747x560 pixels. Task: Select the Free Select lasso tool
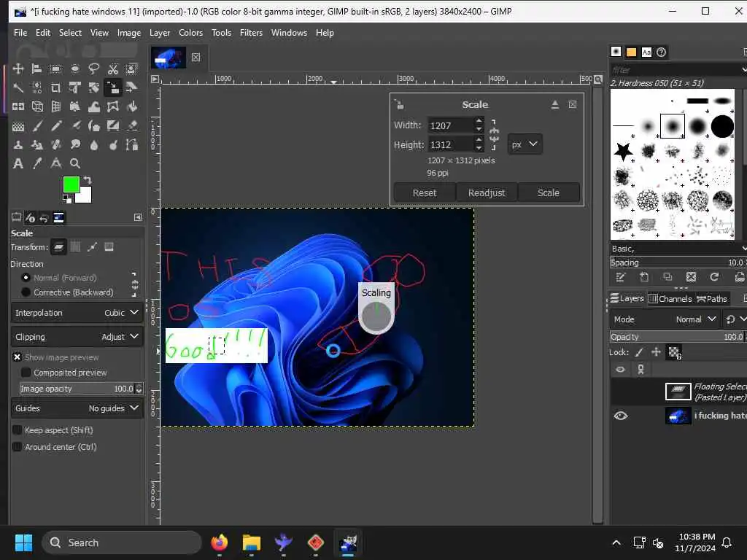[94, 69]
